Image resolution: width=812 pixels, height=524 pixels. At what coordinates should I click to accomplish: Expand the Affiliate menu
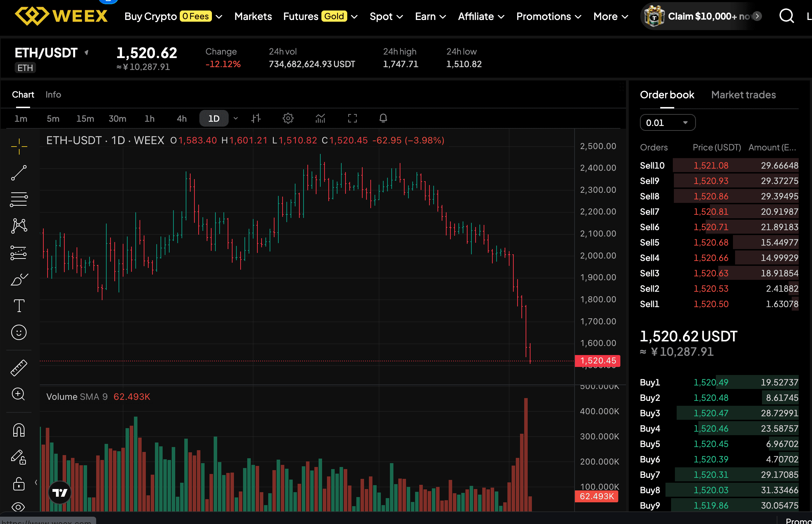(x=481, y=16)
